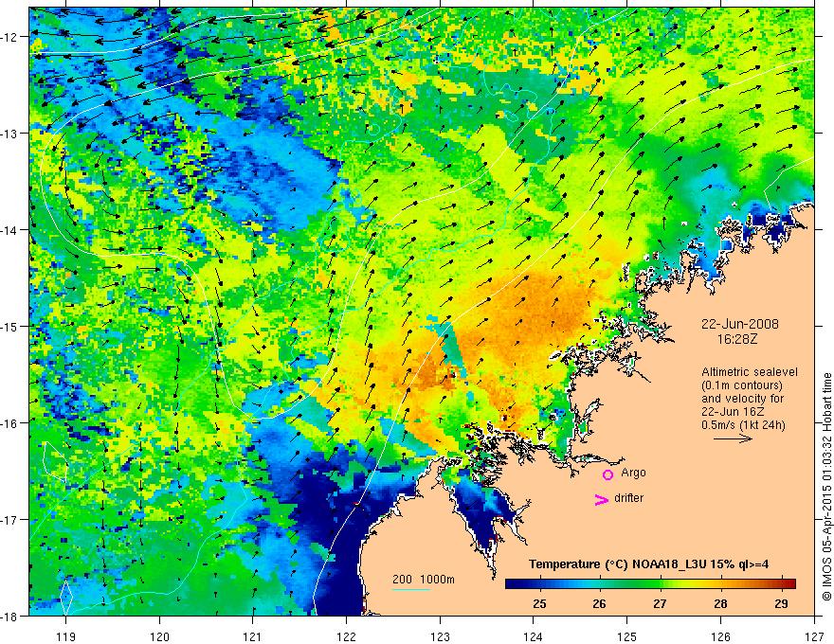Viewport: 834px width, 644px height.
Task: Click the 27 label under color bar
Action: coord(660,603)
